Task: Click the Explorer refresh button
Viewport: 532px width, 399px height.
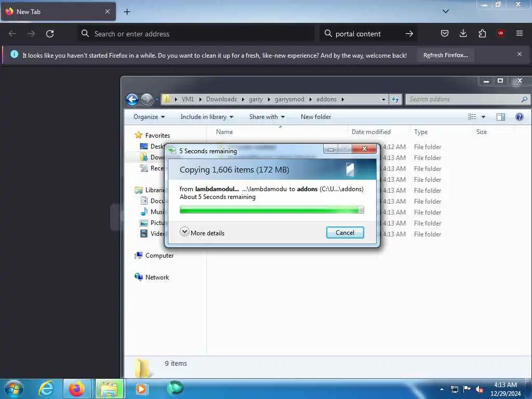Action: pos(395,99)
